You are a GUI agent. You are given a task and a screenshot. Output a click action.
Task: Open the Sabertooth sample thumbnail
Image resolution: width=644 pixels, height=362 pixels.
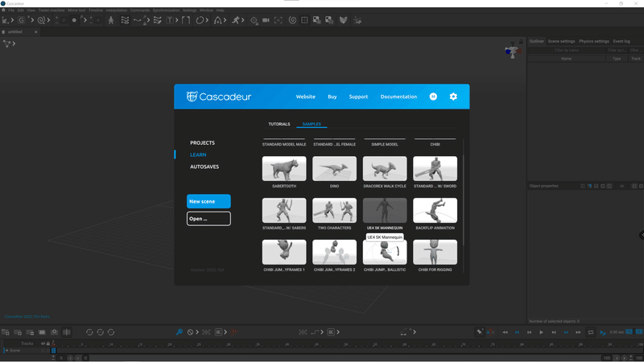[x=284, y=168]
